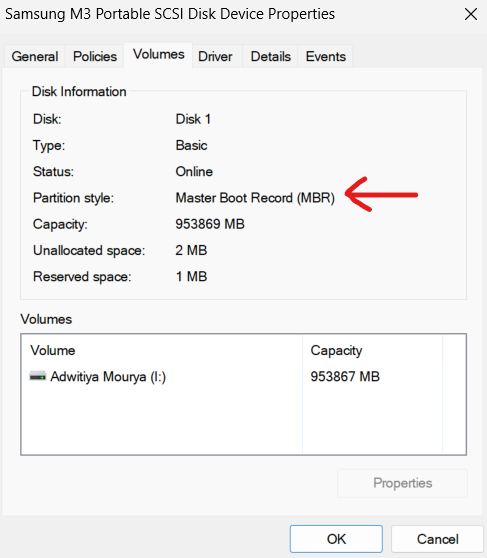The width and height of the screenshot is (487, 558).
Task: Open the Policies tab
Action: [x=95, y=56]
